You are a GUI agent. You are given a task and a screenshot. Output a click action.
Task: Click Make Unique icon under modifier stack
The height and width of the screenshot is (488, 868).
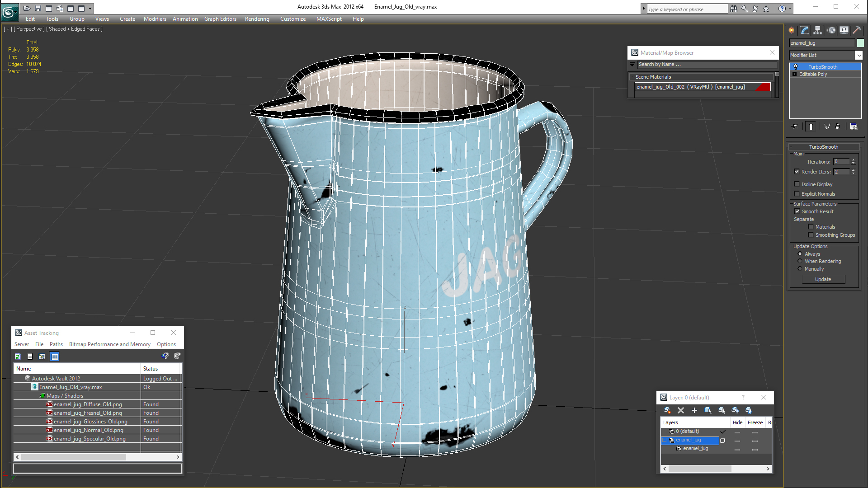coord(827,127)
